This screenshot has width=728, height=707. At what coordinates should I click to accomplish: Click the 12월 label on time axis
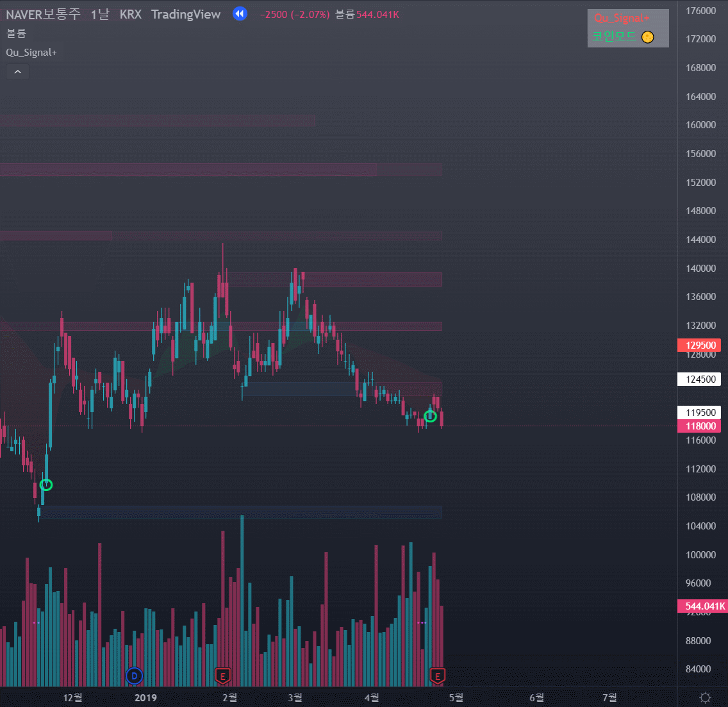click(73, 698)
